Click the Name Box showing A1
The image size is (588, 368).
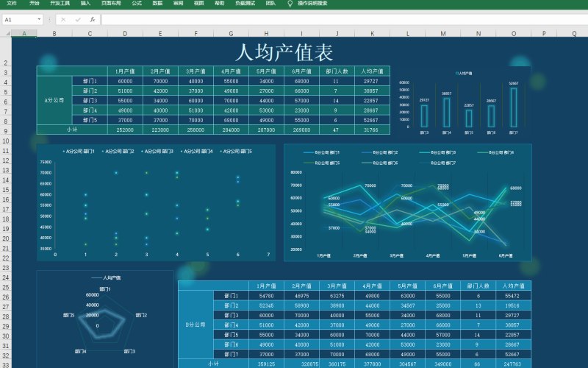tap(20, 20)
